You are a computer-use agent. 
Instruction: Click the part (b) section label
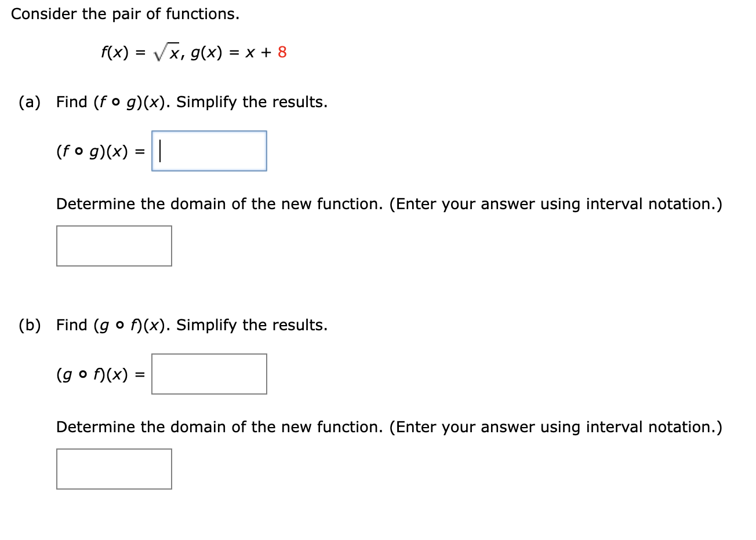30,324
